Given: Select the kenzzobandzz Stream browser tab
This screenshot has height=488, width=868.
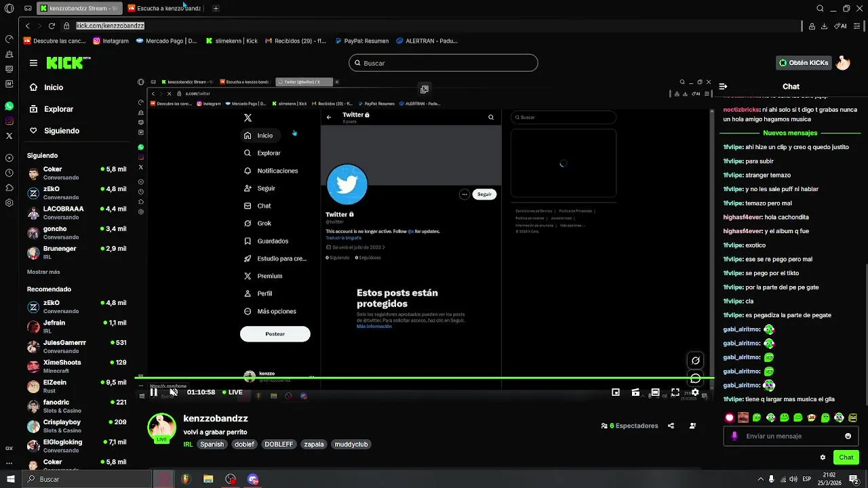Looking at the screenshot, I should pos(78,8).
